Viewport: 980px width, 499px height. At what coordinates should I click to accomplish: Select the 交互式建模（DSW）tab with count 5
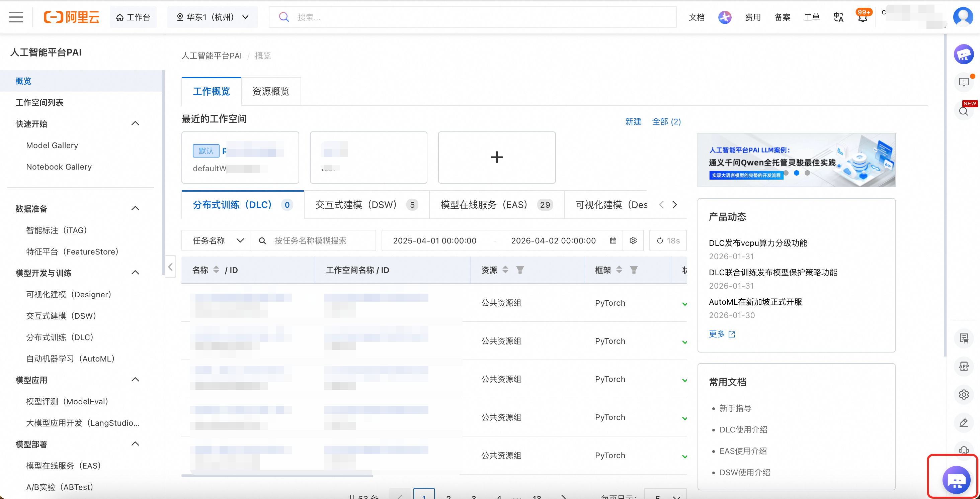coord(367,205)
